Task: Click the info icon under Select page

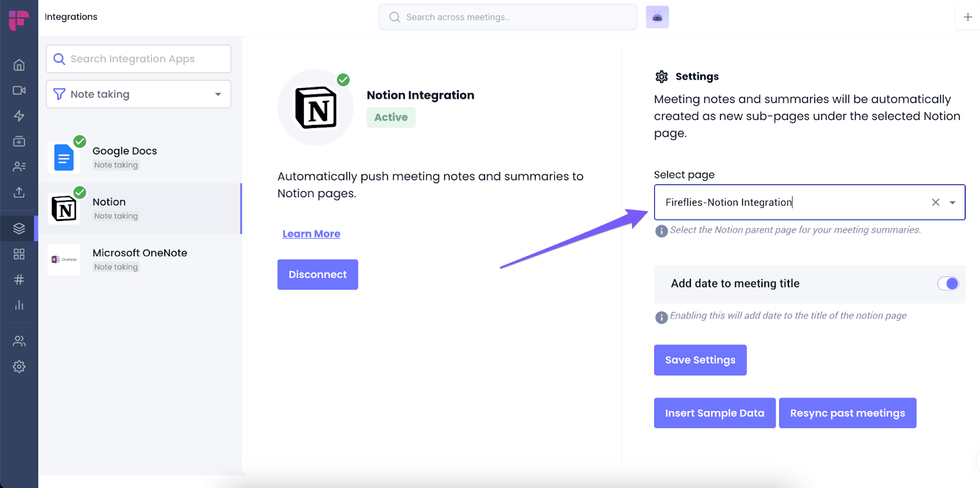Action: (661, 231)
